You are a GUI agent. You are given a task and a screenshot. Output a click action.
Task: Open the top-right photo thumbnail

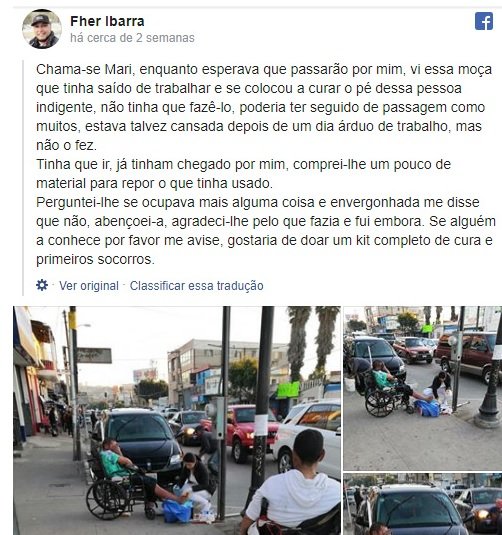[x=422, y=388]
